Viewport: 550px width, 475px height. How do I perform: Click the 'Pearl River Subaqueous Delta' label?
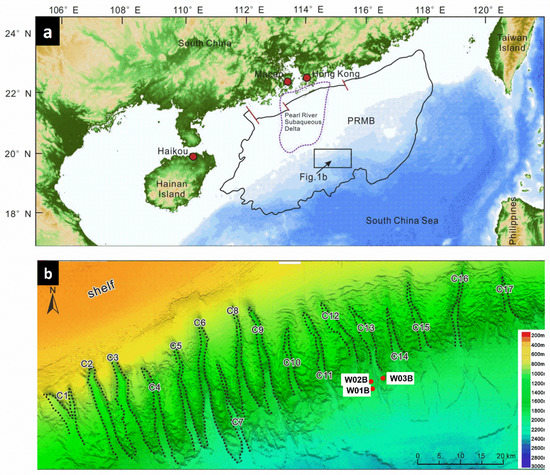[303, 122]
